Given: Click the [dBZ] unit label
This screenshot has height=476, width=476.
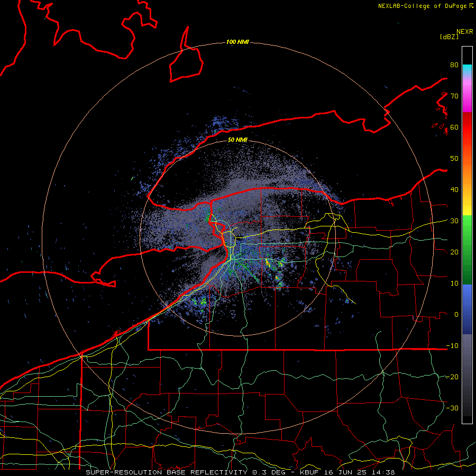Looking at the screenshot, I should pyautogui.click(x=449, y=36).
